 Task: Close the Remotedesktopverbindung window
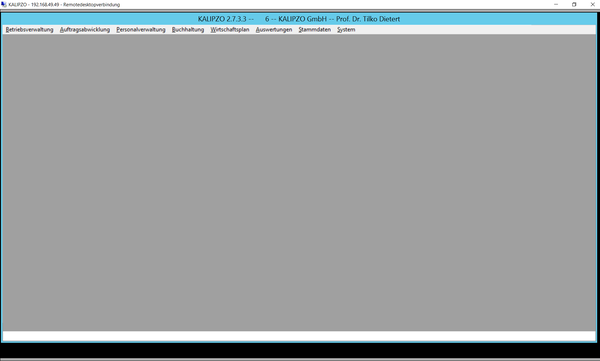click(x=592, y=5)
